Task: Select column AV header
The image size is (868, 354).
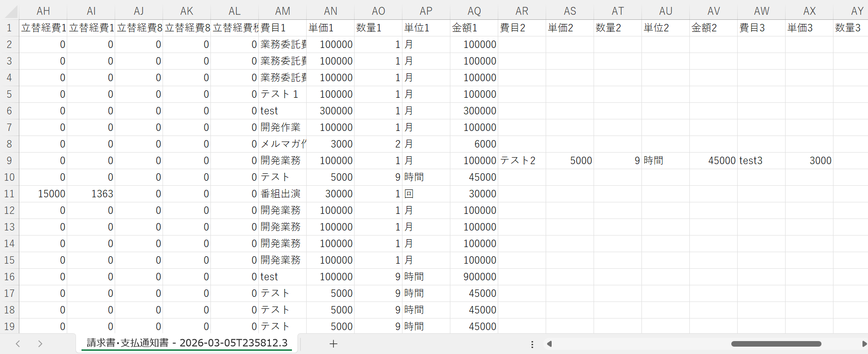Action: click(x=714, y=11)
